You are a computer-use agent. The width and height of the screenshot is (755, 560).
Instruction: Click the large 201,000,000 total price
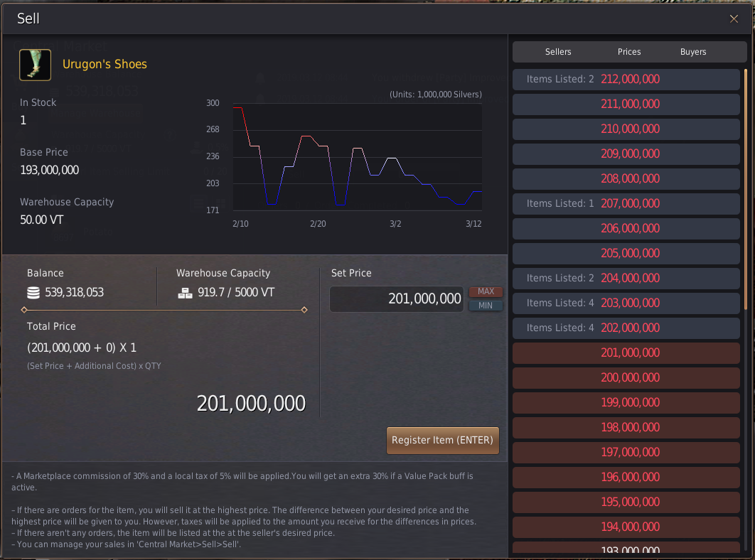pyautogui.click(x=251, y=404)
